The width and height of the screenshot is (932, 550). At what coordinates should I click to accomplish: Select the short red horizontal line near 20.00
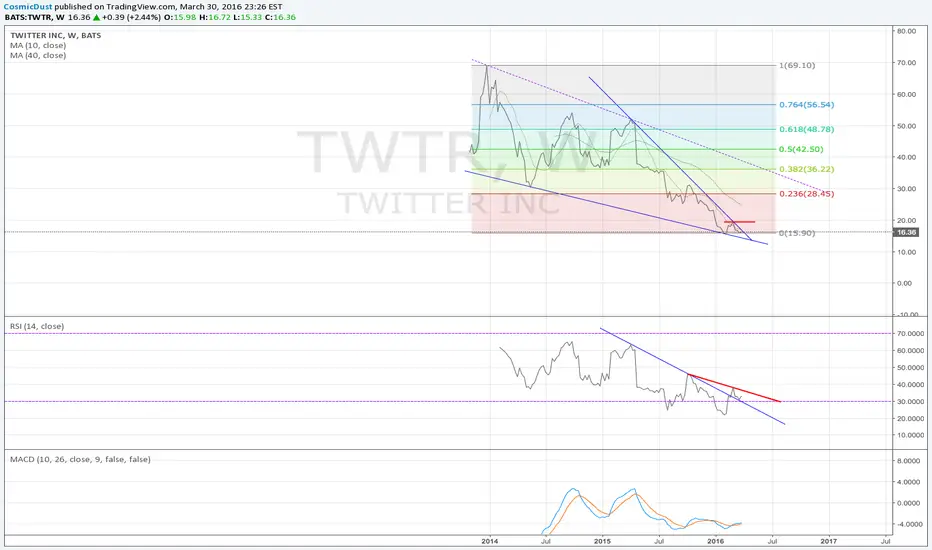point(739,222)
